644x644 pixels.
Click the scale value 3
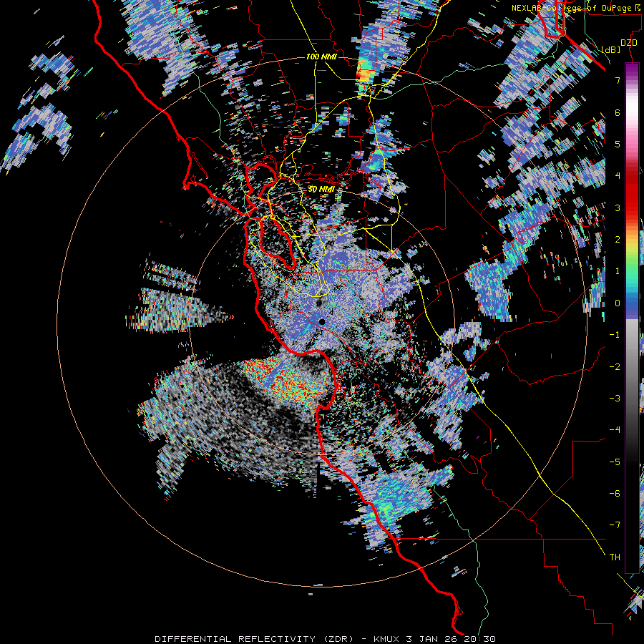coord(618,208)
